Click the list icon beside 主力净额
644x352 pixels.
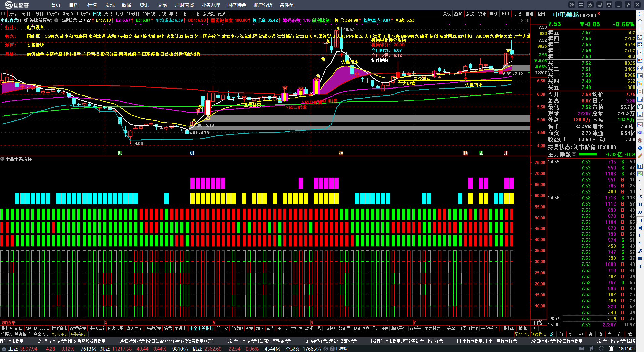[574, 154]
